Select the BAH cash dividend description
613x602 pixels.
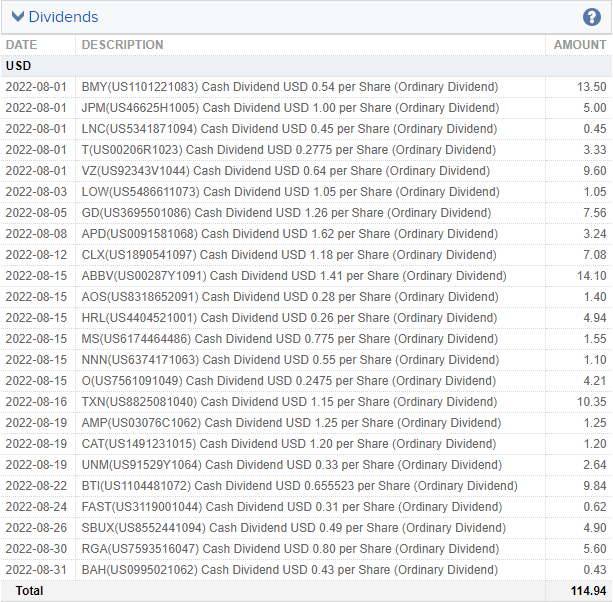tap(290, 570)
